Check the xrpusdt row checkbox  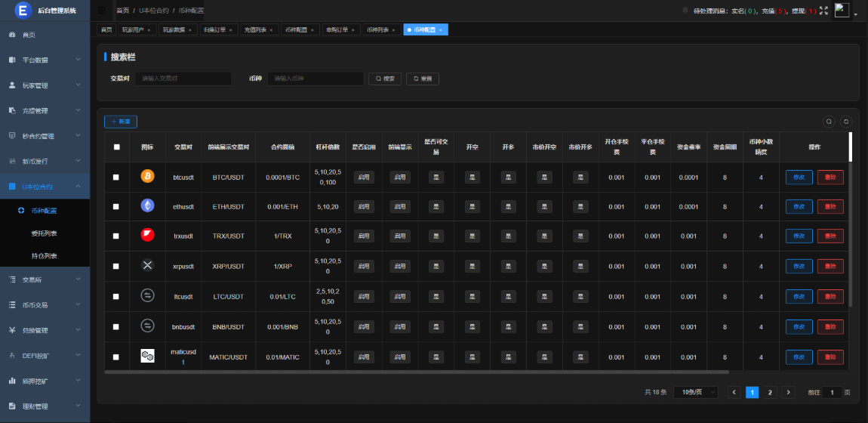click(x=116, y=266)
